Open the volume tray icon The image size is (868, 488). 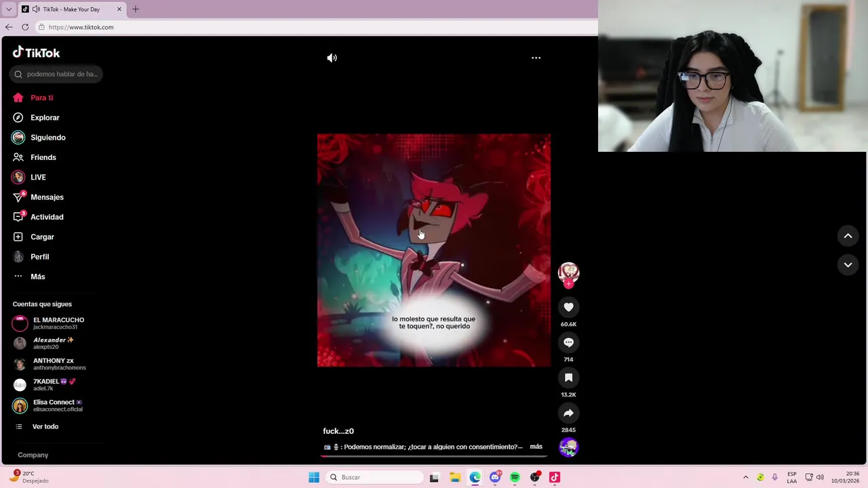click(820, 477)
